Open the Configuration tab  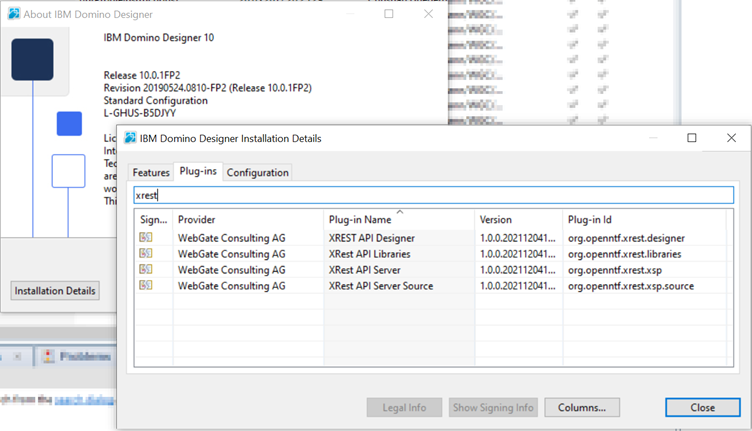pyautogui.click(x=258, y=173)
